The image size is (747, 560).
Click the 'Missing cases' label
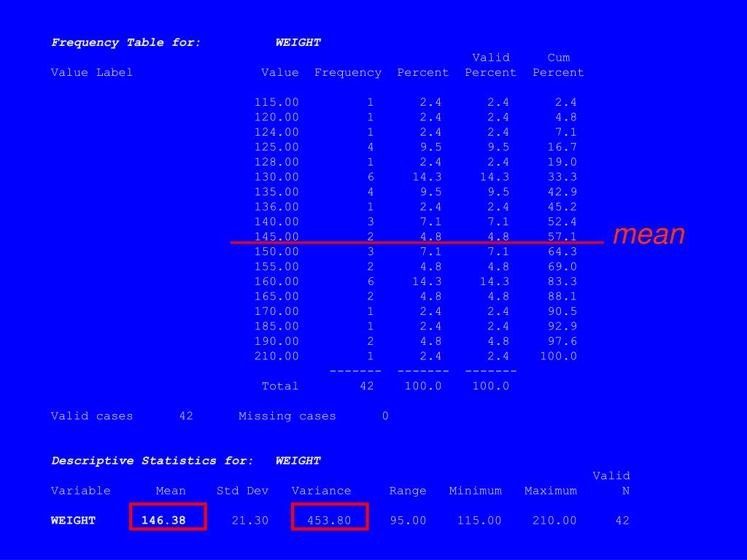(287, 416)
